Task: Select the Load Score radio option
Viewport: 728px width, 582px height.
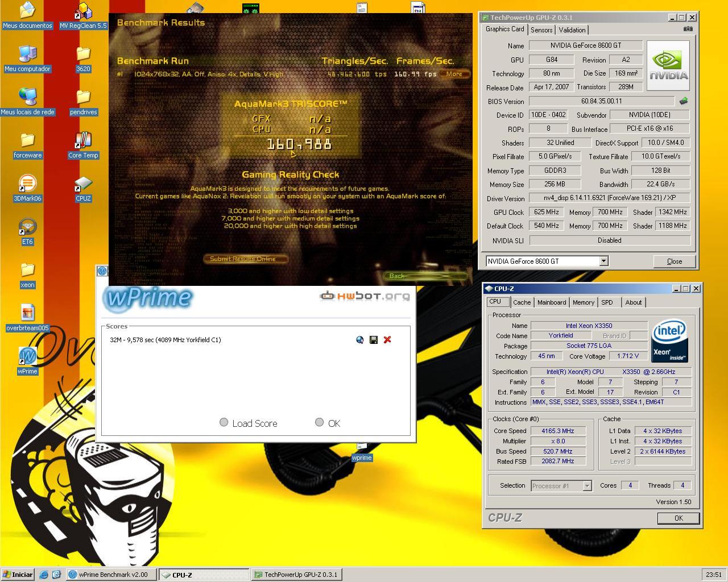Action: coord(224,422)
